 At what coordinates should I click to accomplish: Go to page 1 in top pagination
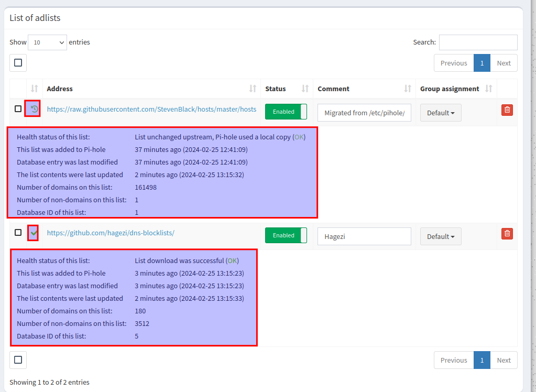pos(482,63)
